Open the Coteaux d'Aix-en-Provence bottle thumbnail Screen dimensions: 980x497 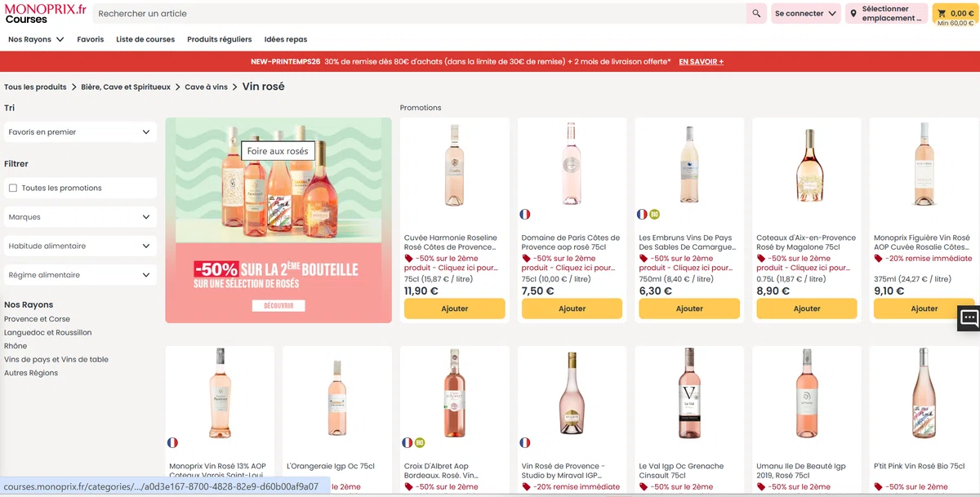tap(807, 167)
